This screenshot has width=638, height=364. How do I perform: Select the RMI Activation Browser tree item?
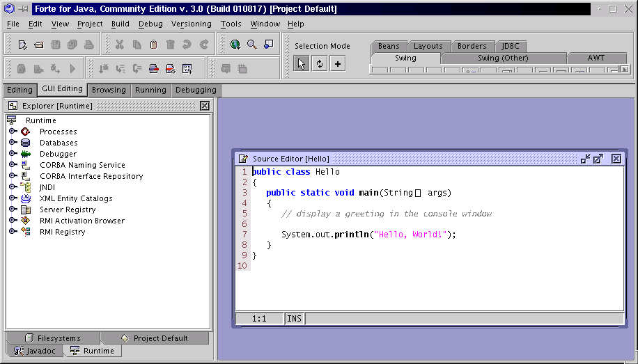point(81,221)
